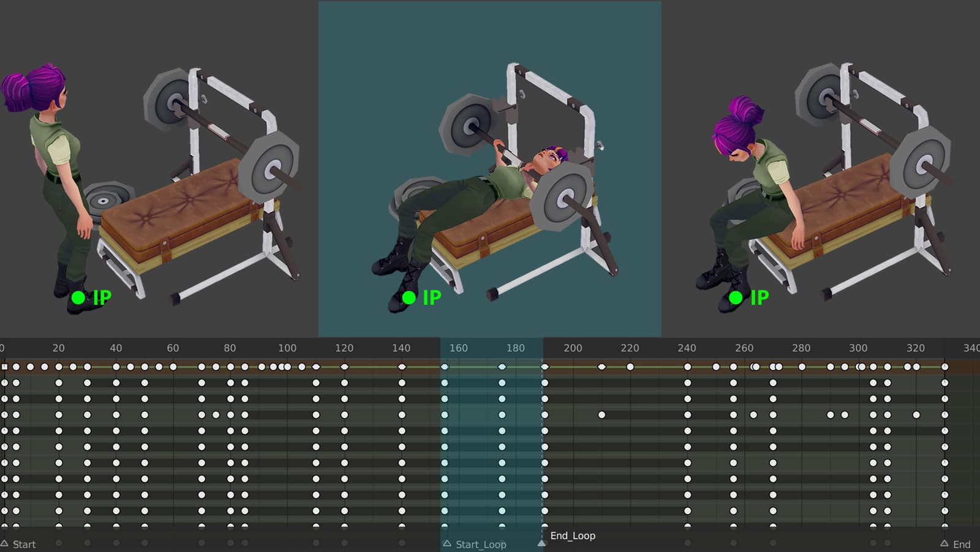Jump to frame 280 on the ruler
The width and height of the screenshot is (980, 552).
801,348
